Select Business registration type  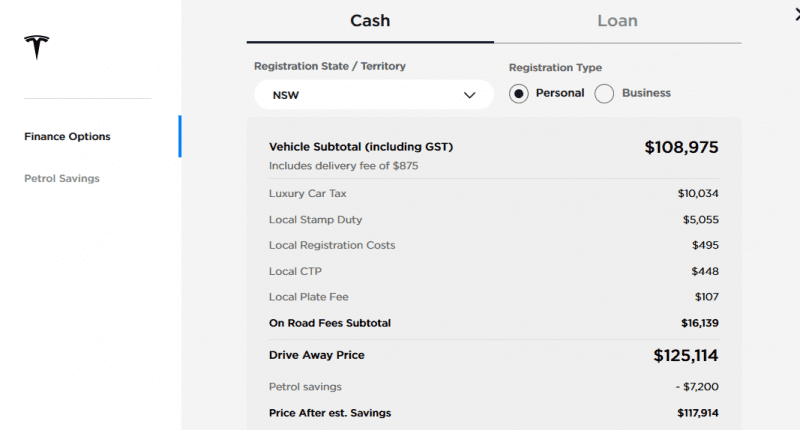(x=604, y=94)
